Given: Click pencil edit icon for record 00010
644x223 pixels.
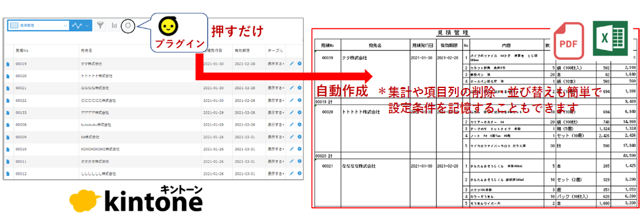Looking at the screenshot, I should pyautogui.click(x=292, y=149).
